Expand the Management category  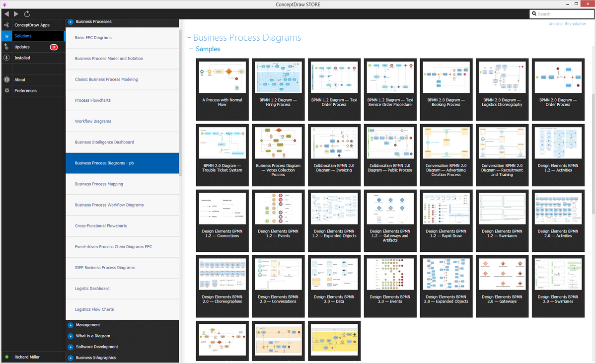coord(71,325)
